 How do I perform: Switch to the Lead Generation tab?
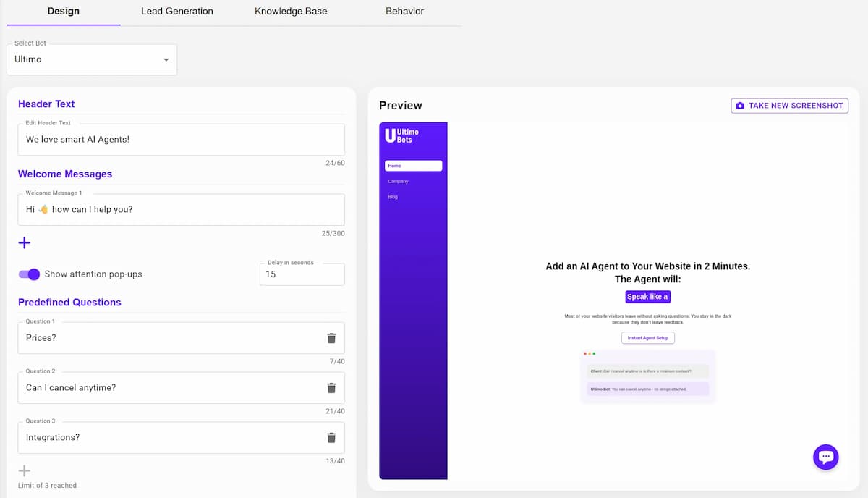[x=177, y=12]
